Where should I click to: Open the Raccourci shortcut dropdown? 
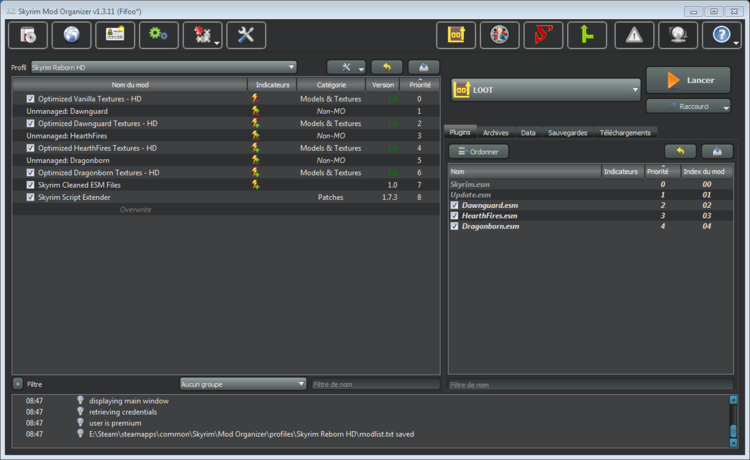[688, 106]
